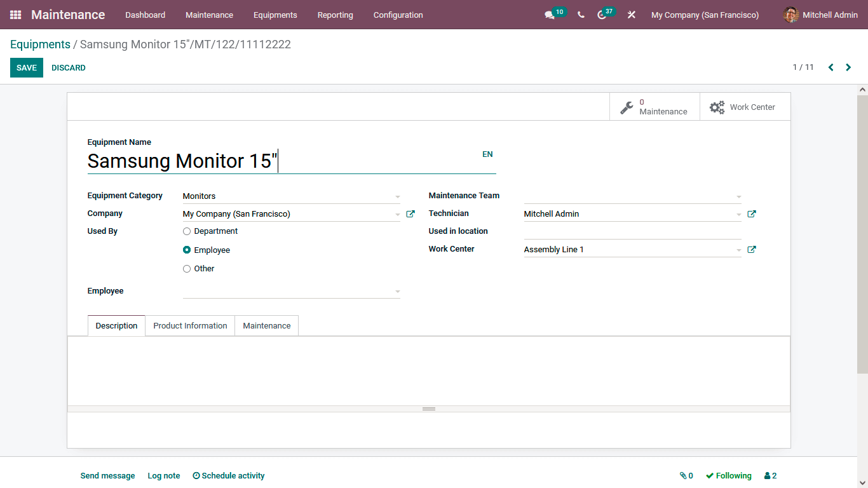Go to next record arrow
Image resolution: width=868 pixels, height=488 pixels.
(x=848, y=67)
